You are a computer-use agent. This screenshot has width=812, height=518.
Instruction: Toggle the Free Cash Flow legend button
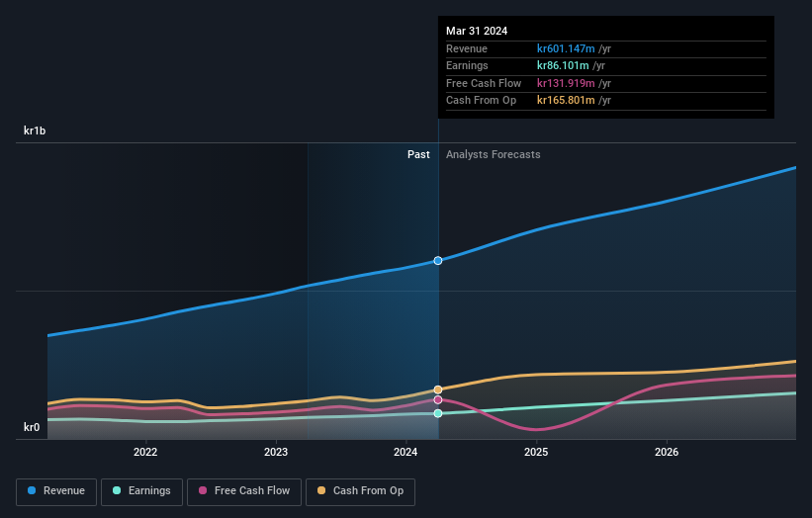(x=244, y=491)
